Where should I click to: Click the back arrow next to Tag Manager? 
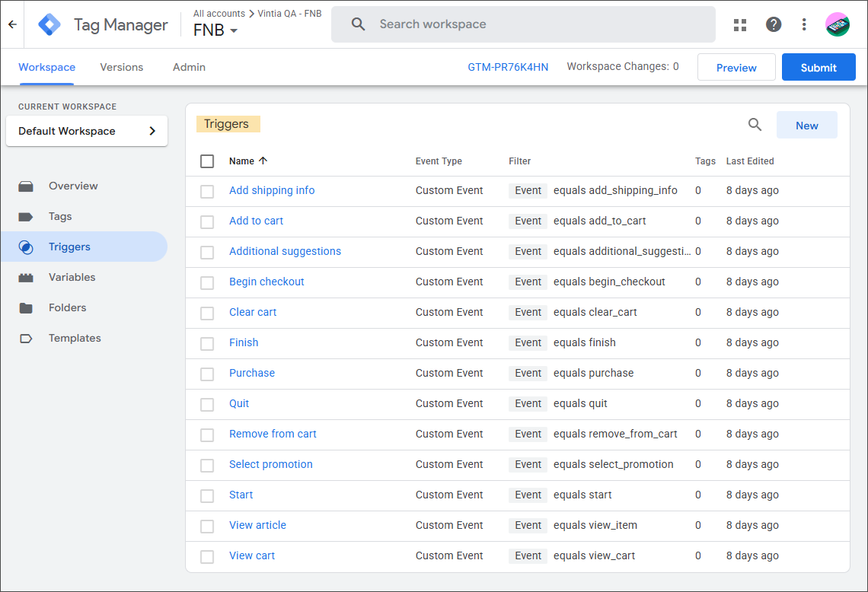[x=12, y=24]
